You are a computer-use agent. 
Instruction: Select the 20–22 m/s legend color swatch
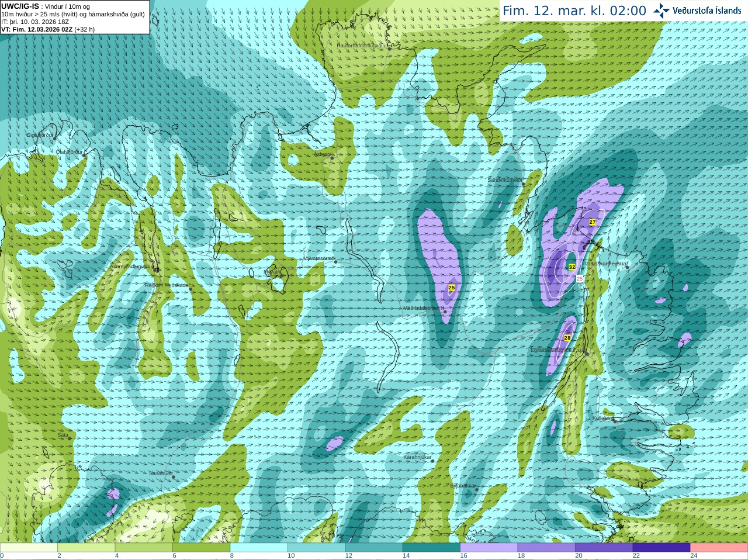coord(604,548)
